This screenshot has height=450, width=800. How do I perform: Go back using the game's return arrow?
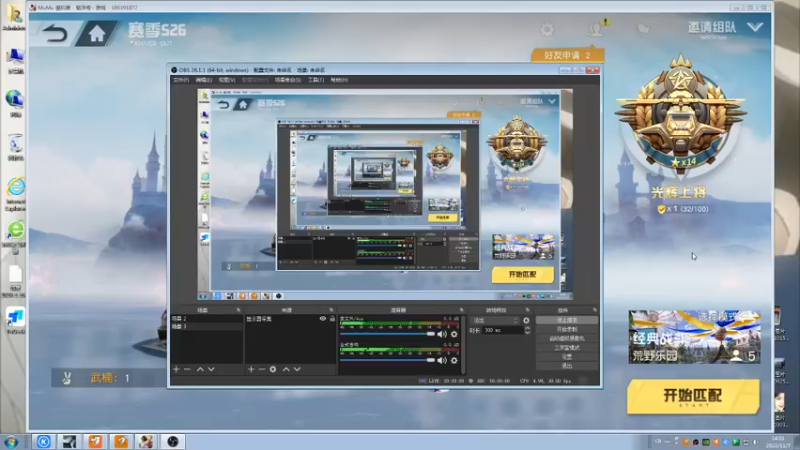coord(55,34)
